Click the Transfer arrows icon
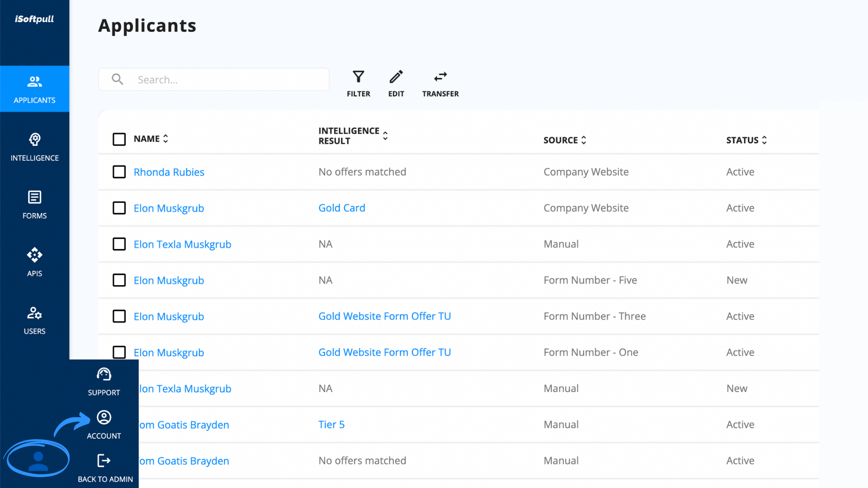868x488 pixels. click(x=440, y=77)
